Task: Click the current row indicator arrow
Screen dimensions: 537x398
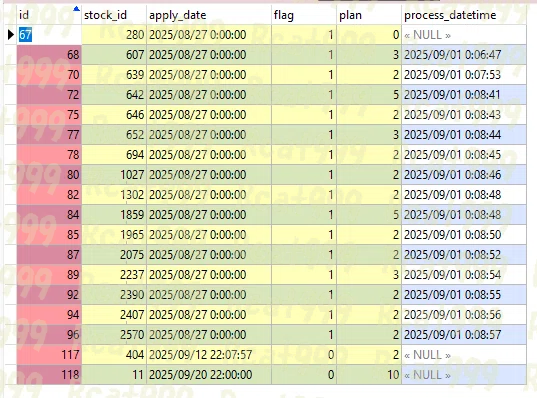Action: click(x=11, y=35)
